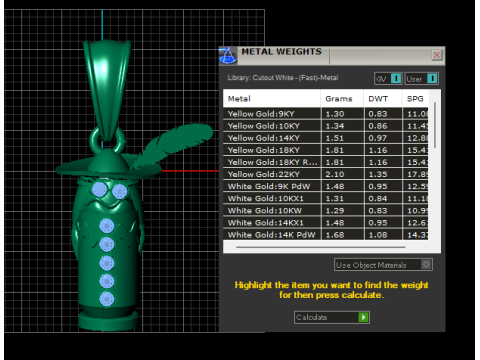Select the White Gold:14K PdW row
The height and width of the screenshot is (360, 480).
[x=326, y=235]
